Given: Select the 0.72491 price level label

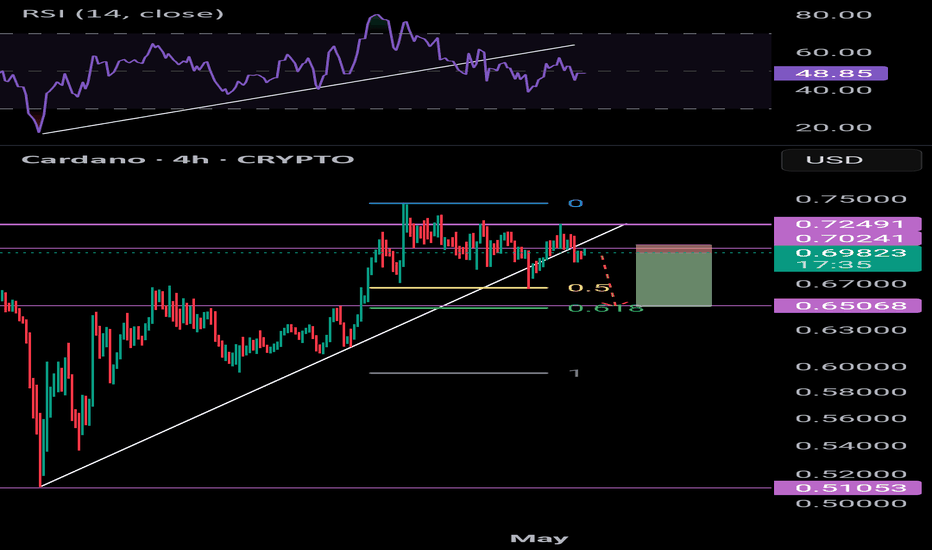Looking at the screenshot, I should [x=848, y=224].
